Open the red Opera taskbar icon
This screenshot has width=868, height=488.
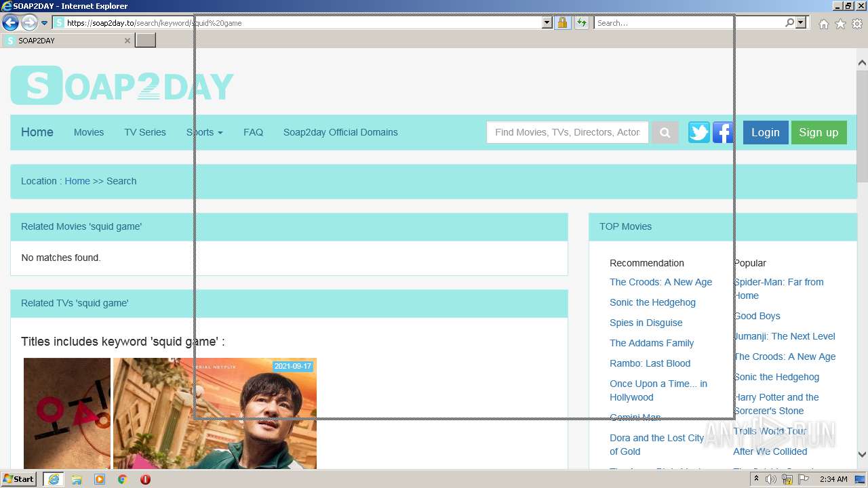click(x=145, y=479)
